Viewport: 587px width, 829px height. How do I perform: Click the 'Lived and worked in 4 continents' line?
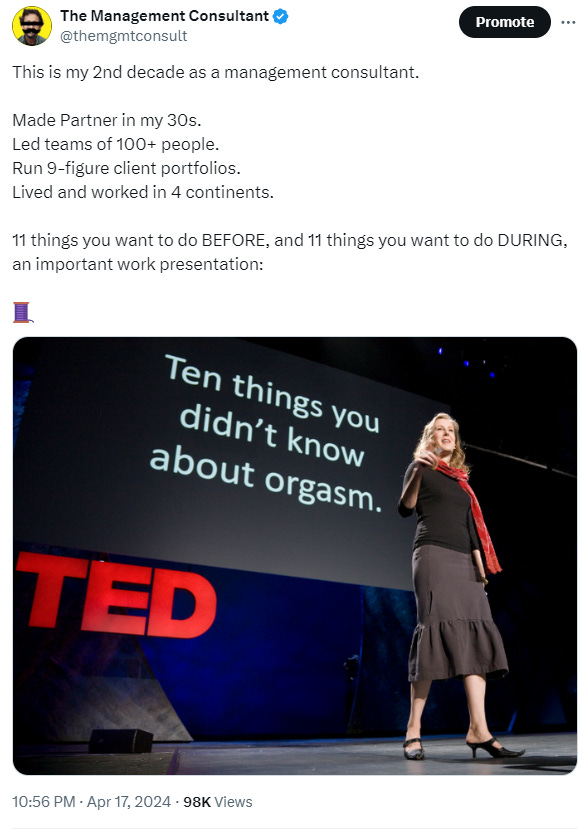(143, 192)
